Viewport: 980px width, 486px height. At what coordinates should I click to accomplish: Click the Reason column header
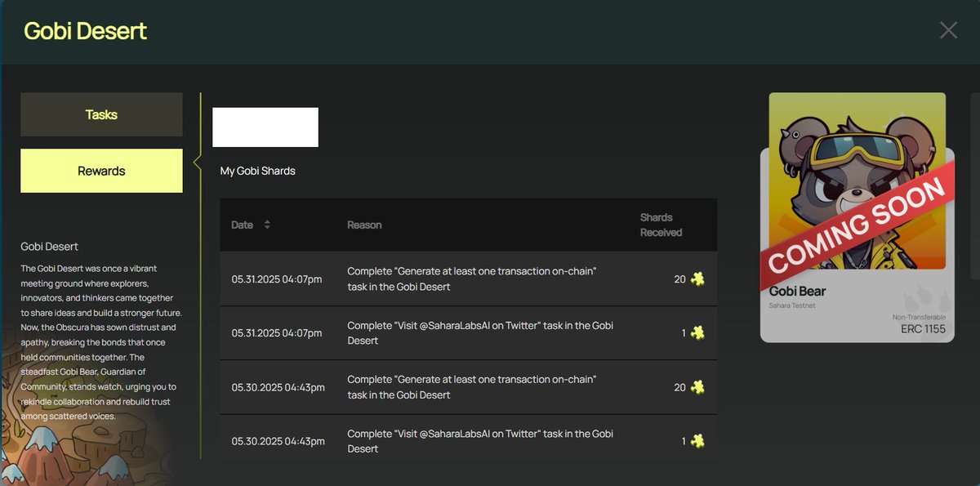(364, 225)
